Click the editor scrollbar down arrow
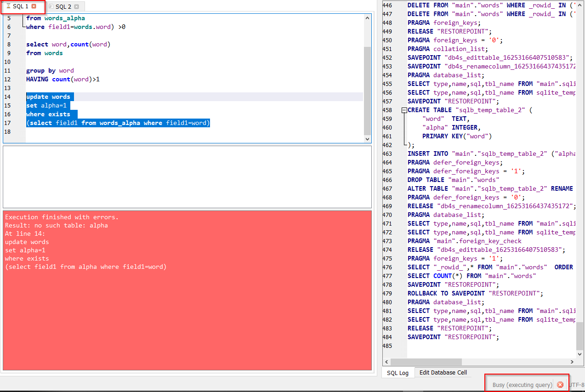The image size is (585, 392). (x=367, y=139)
